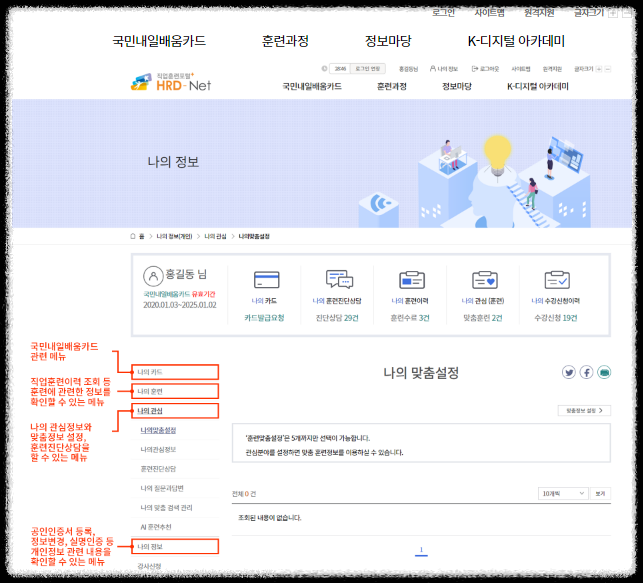Viewport: 643px width, 583px height.
Task: Select 훈련진단상담 in the sidebar submenu
Action: [158, 469]
